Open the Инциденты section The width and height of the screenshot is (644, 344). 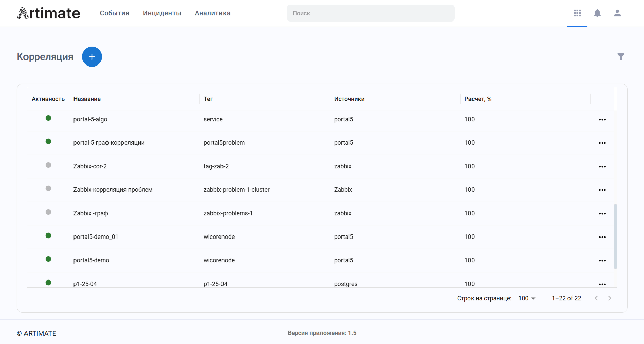pos(162,13)
